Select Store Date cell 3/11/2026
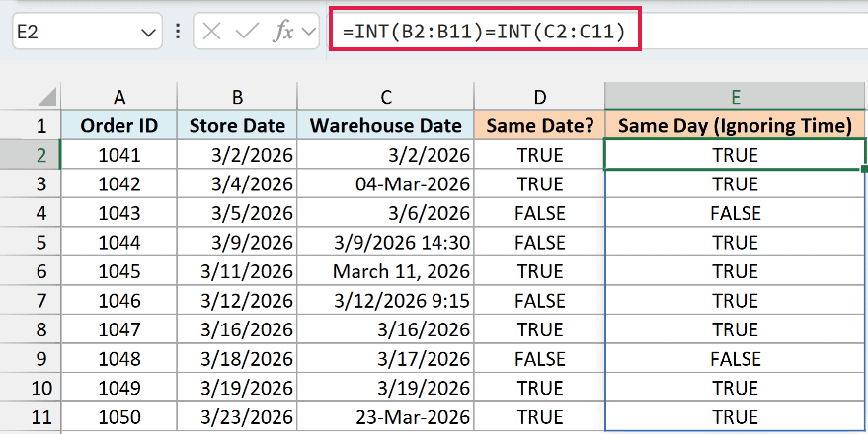The height and width of the screenshot is (434, 868). pos(237,271)
